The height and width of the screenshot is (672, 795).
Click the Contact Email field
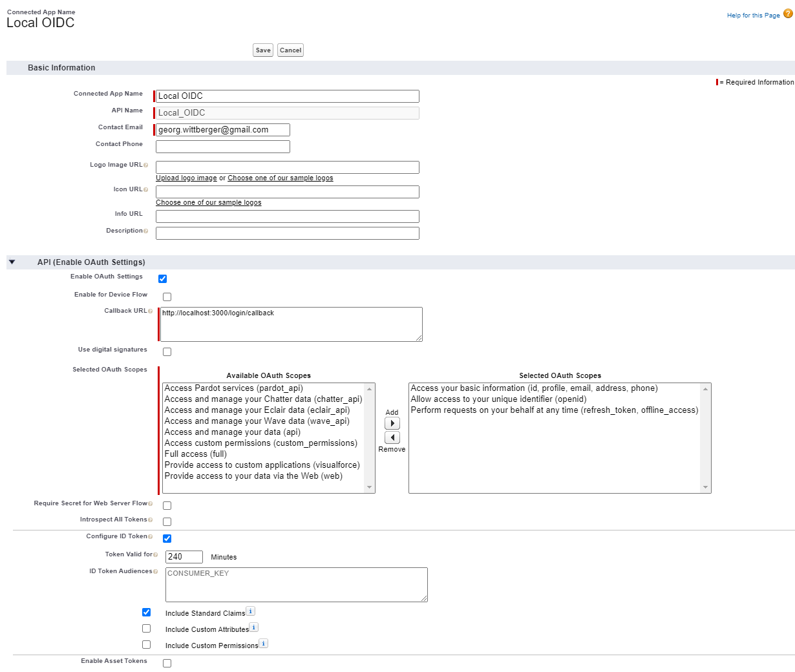[x=223, y=130]
